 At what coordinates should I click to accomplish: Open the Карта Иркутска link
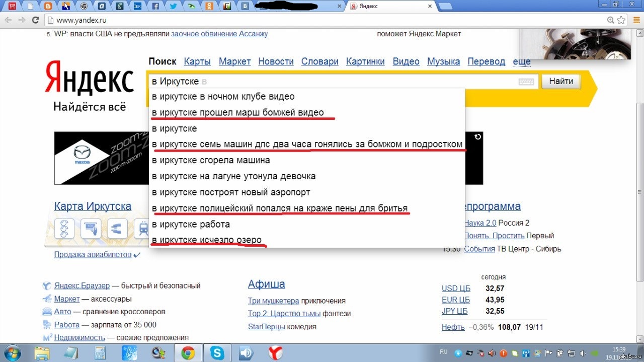click(x=93, y=206)
